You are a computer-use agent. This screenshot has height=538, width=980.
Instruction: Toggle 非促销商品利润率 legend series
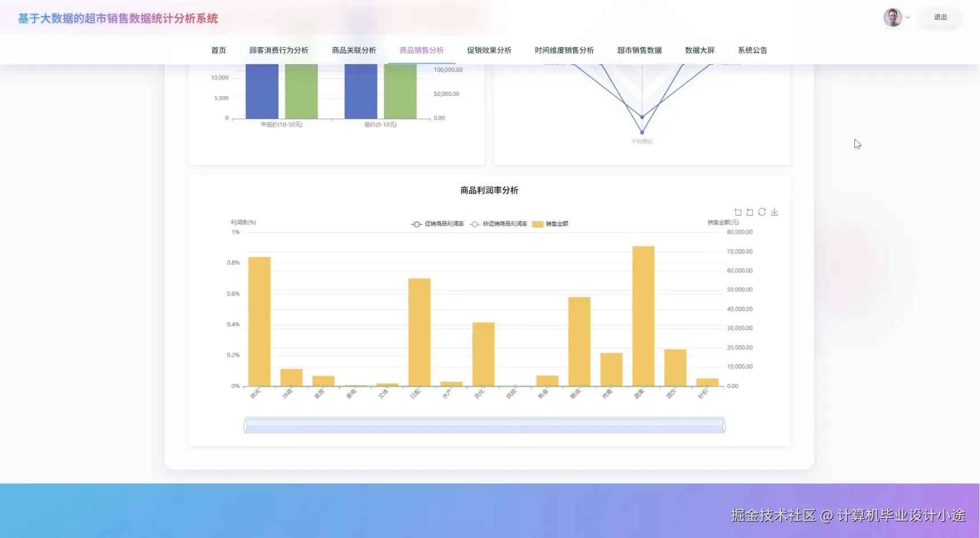498,224
